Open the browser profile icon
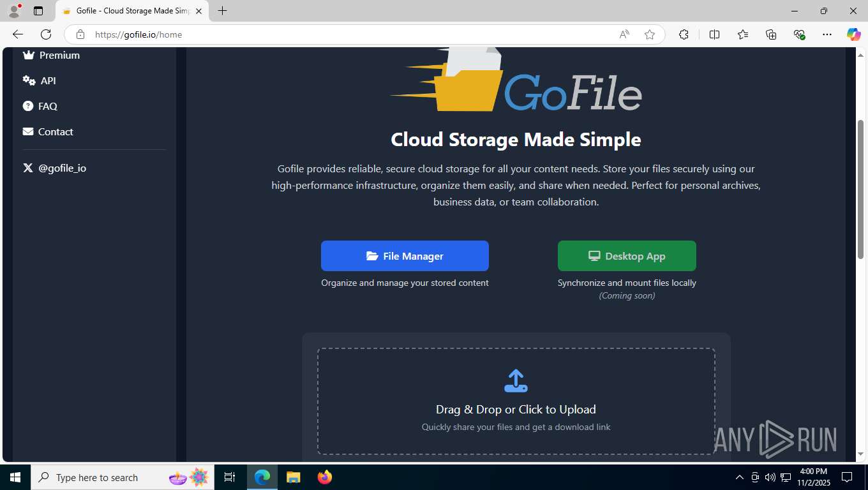The image size is (868, 490). tap(14, 11)
